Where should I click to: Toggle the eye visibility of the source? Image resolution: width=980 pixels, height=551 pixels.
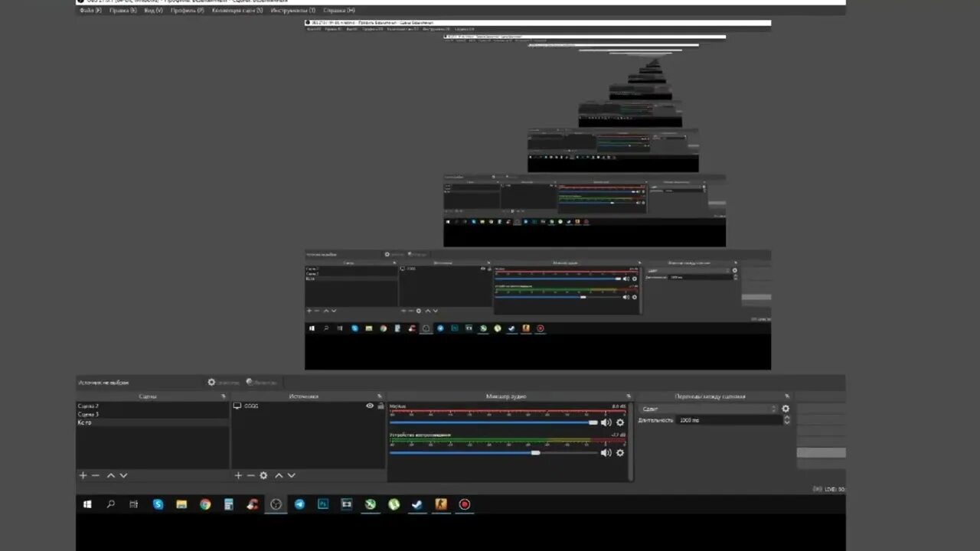370,406
